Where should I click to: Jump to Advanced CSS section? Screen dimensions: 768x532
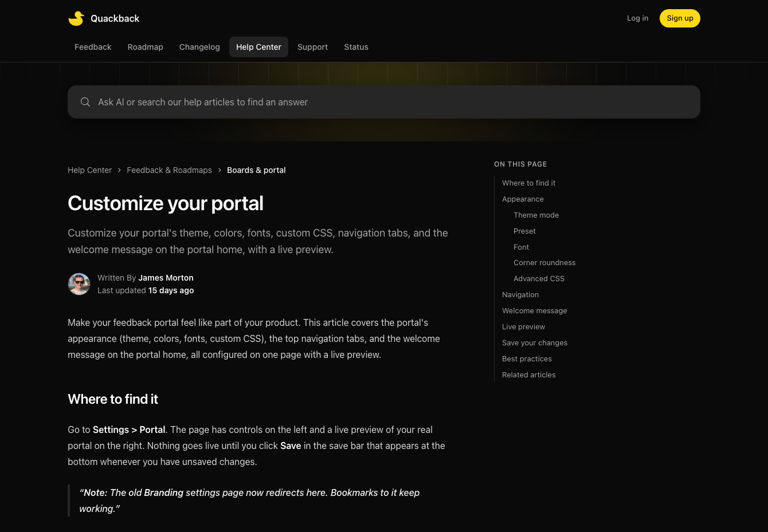539,279
